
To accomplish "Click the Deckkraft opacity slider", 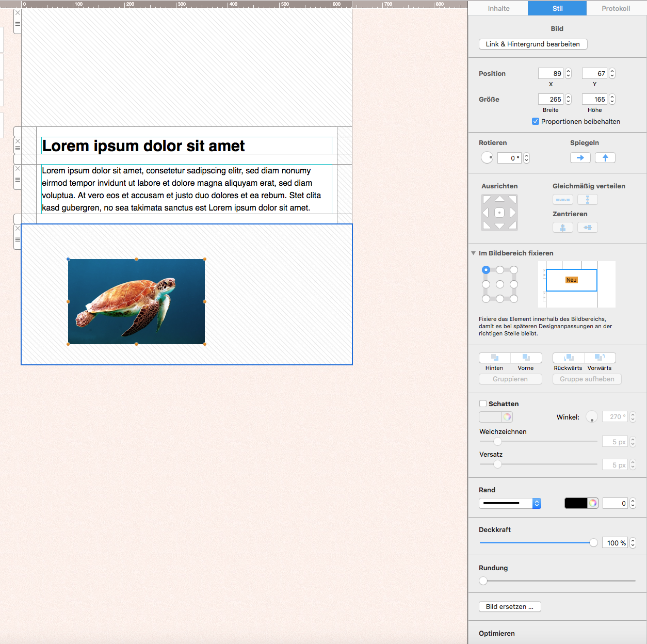I will 539,542.
